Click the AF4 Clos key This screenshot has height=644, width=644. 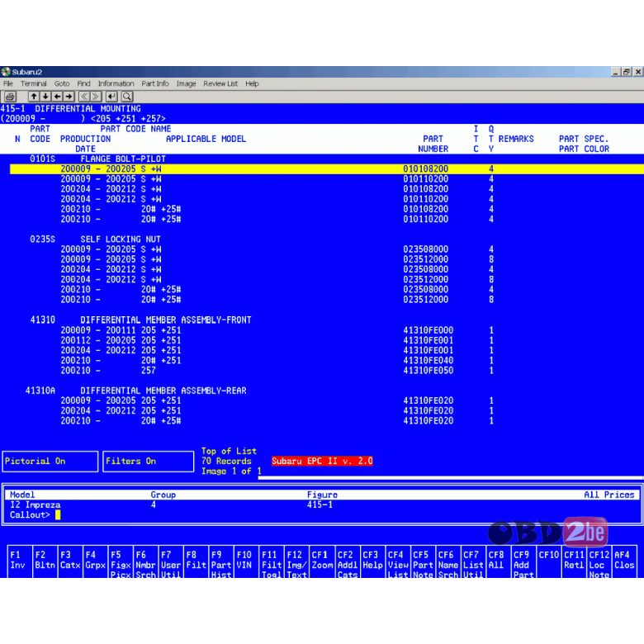tap(625, 561)
